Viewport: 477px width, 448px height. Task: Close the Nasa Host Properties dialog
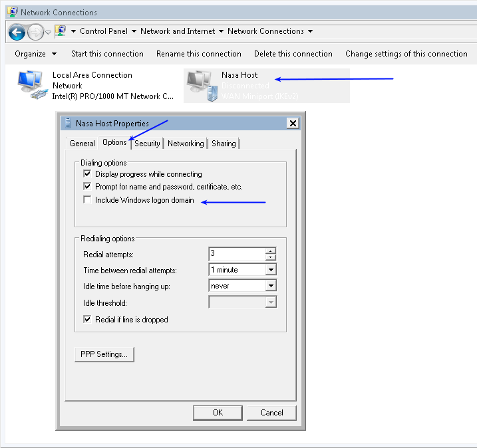coord(292,123)
